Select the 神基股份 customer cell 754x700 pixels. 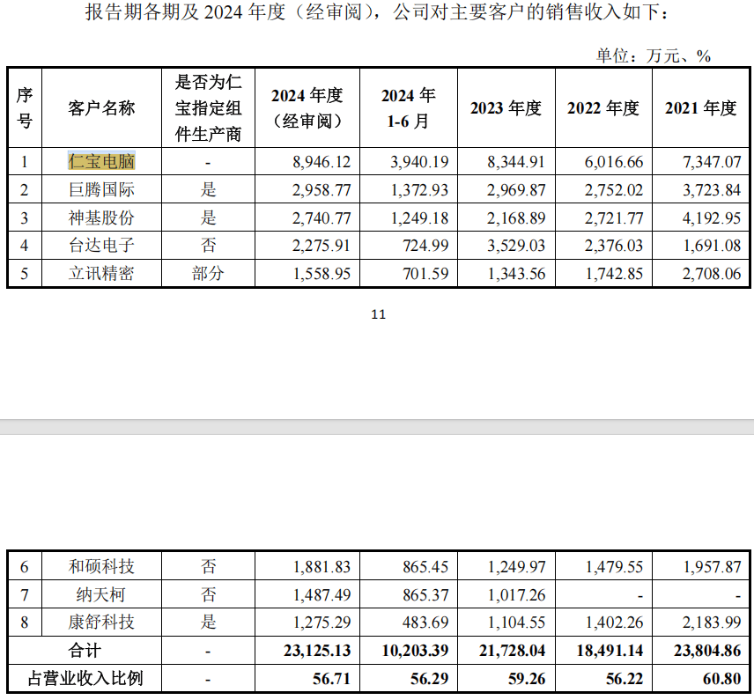click(x=101, y=217)
